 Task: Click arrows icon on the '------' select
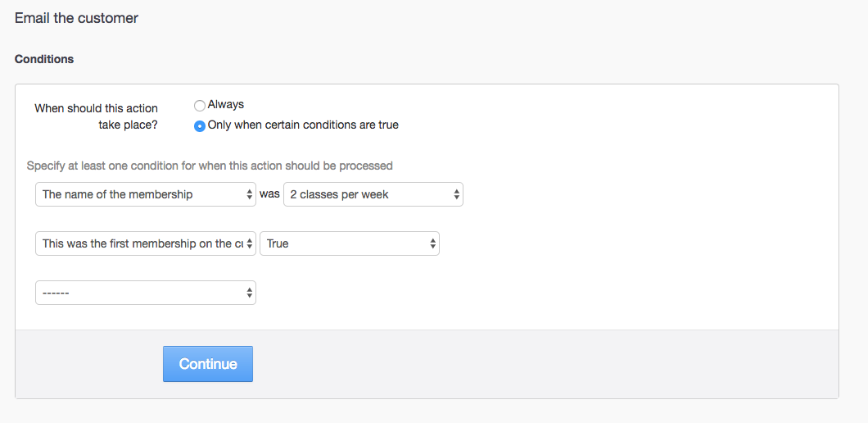pos(250,293)
